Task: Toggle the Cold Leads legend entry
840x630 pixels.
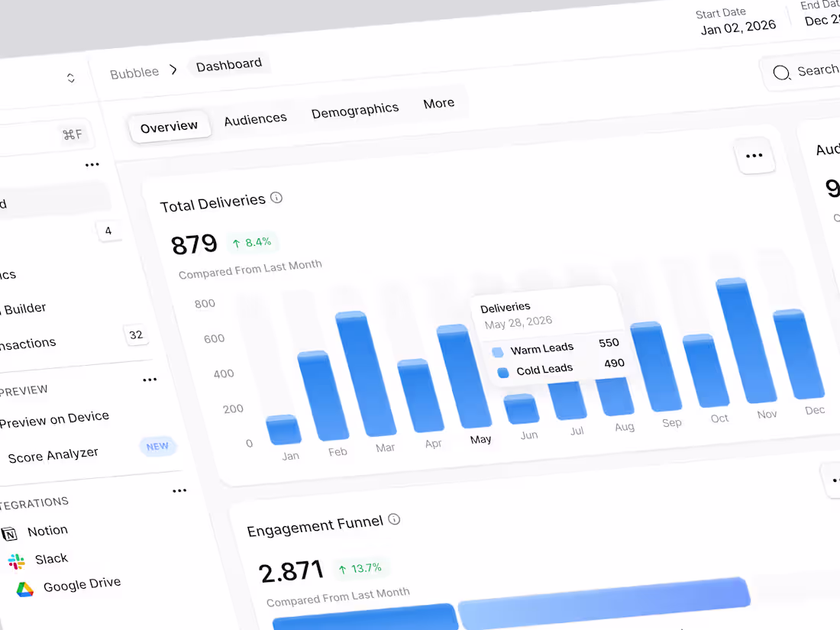Action: pos(543,370)
